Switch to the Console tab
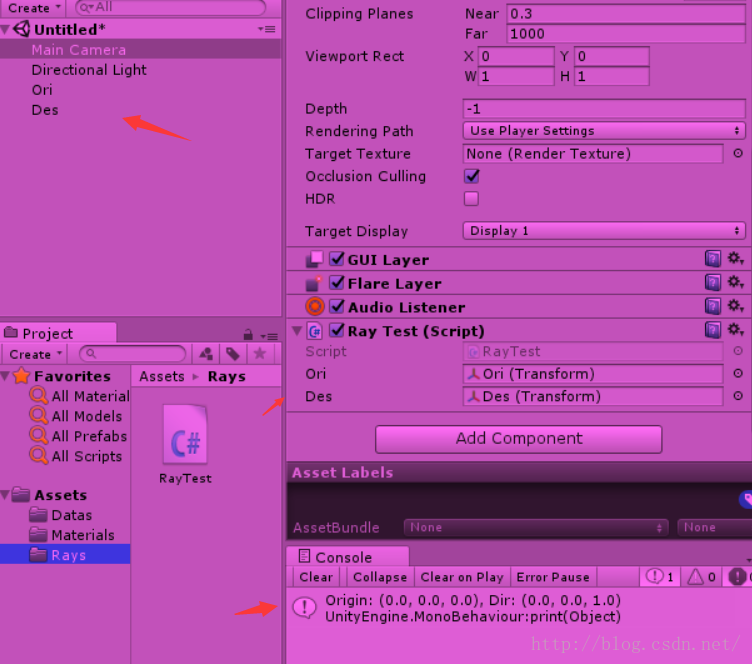752x664 pixels. (348, 557)
